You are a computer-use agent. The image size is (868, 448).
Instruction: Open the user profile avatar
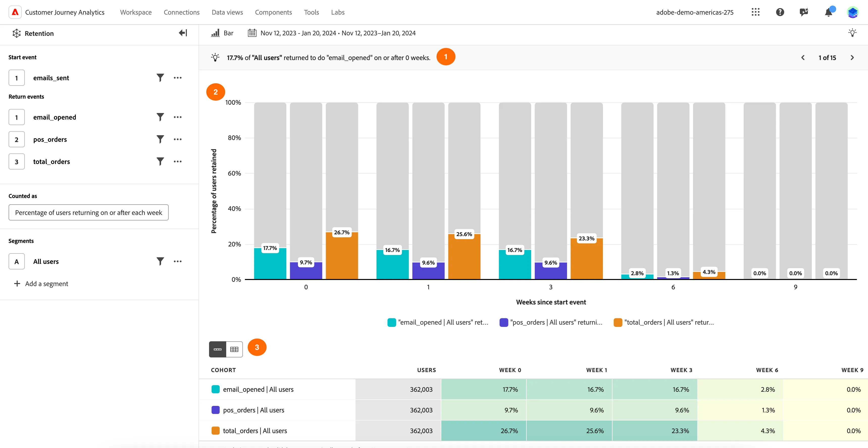pyautogui.click(x=853, y=12)
